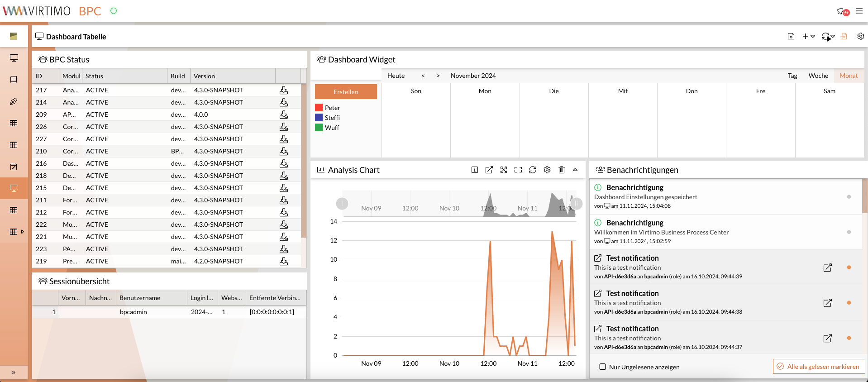Image resolution: width=868 pixels, height=382 pixels.
Task: Click the Erstellen button
Action: (x=346, y=92)
